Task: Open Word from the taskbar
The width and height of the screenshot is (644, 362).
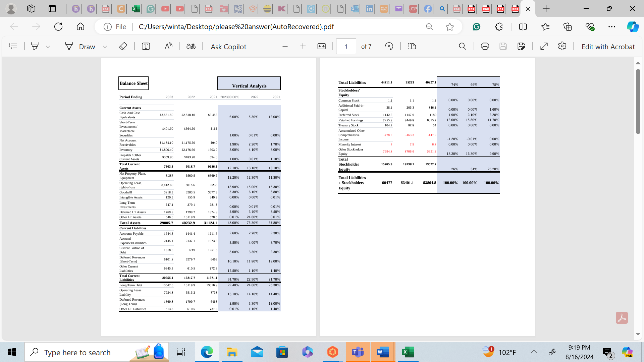Action: 383,352
